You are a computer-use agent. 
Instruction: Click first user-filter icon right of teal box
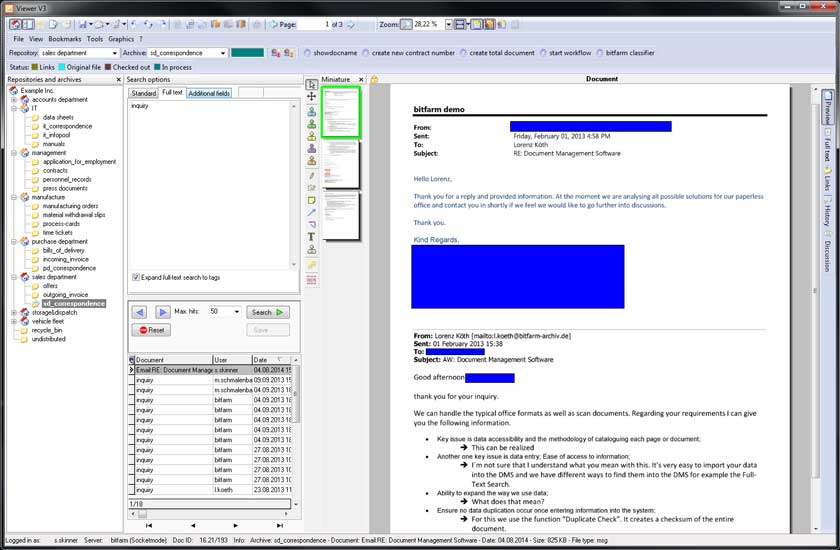point(275,53)
